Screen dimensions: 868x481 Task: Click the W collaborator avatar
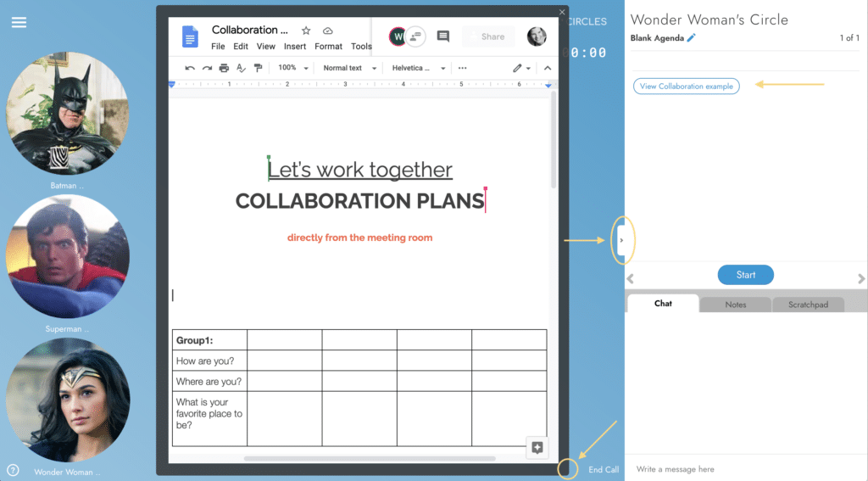coord(398,36)
